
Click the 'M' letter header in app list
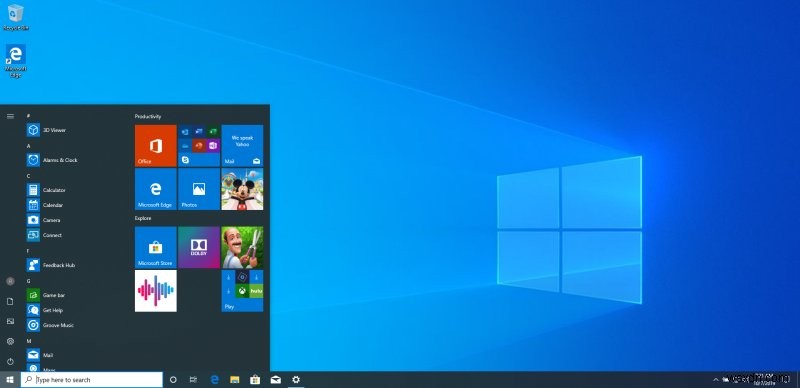tap(29, 341)
